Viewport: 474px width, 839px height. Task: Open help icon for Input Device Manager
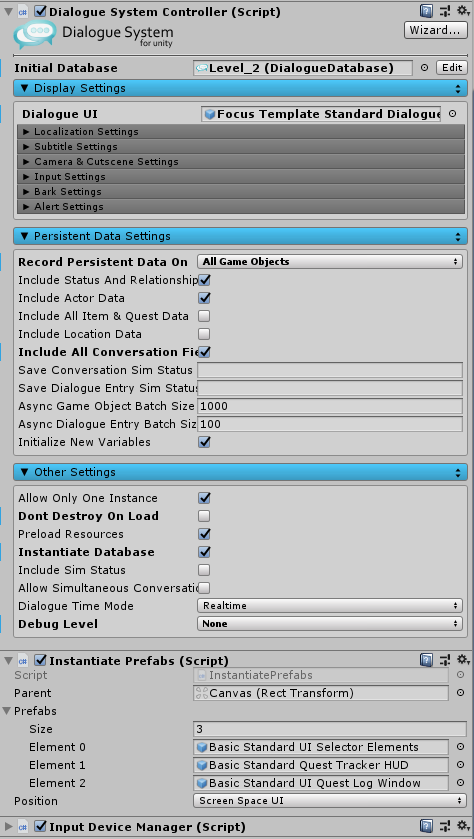[426, 826]
